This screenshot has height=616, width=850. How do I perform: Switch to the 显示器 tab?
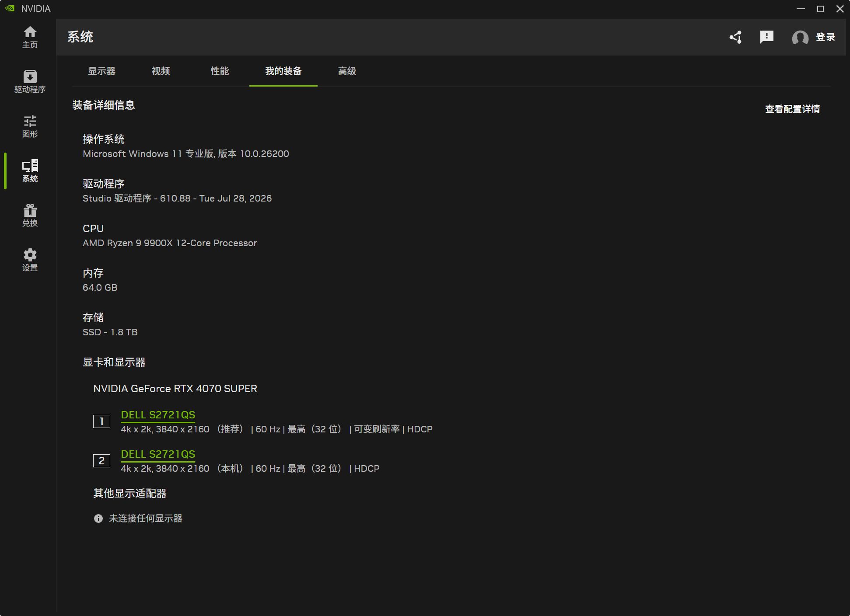click(102, 71)
